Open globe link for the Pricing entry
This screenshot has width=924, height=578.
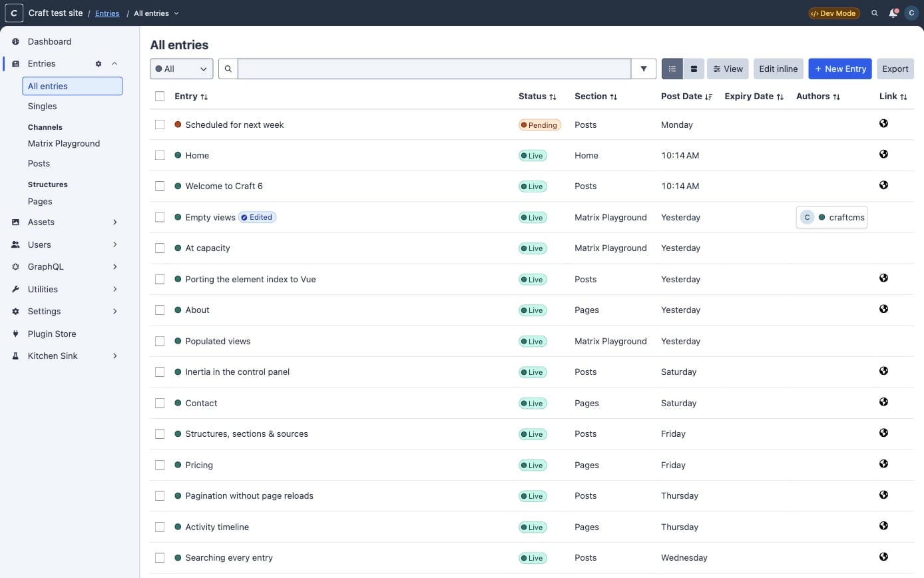coord(883,463)
